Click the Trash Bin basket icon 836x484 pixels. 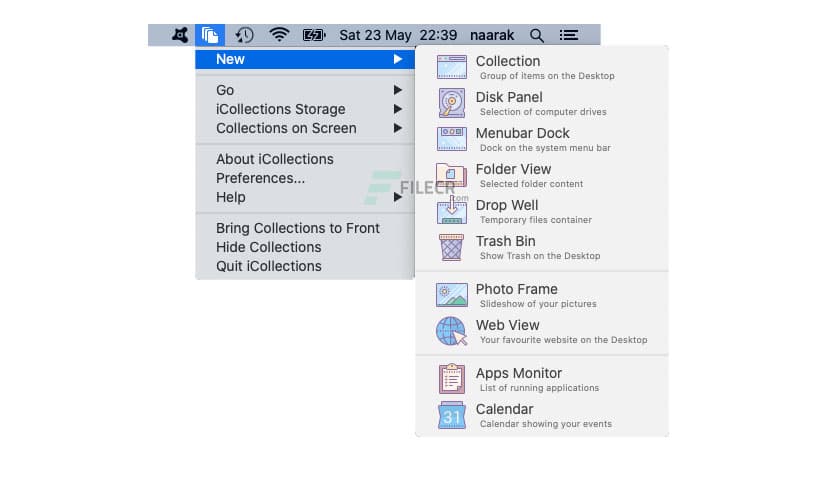pos(452,247)
